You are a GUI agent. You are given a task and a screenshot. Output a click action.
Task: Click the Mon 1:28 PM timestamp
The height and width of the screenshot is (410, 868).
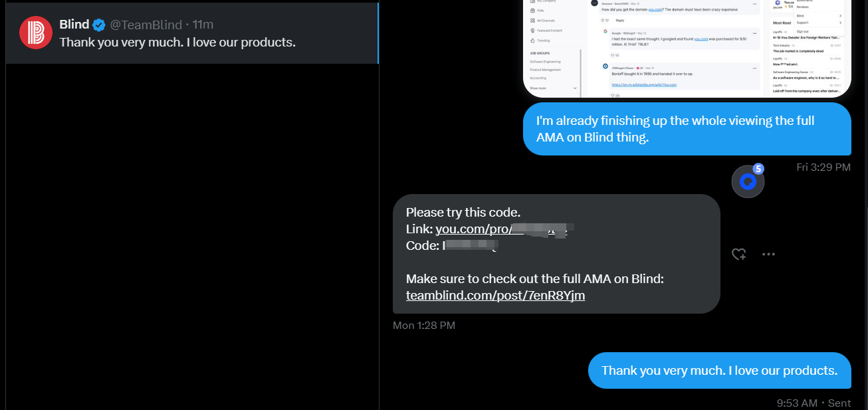coord(424,326)
